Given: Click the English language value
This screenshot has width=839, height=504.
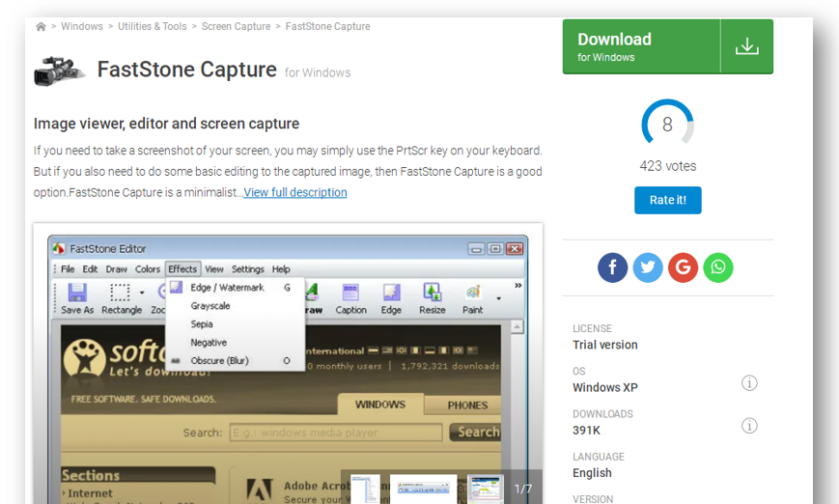Looking at the screenshot, I should click(592, 473).
